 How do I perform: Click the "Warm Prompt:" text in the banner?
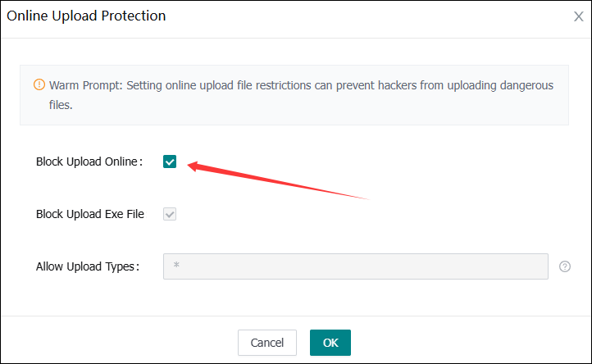click(x=84, y=85)
